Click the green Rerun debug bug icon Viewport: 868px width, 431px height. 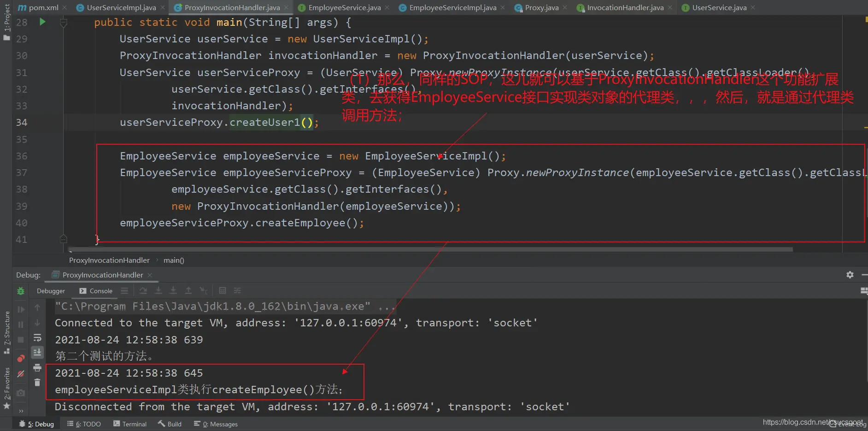[21, 291]
